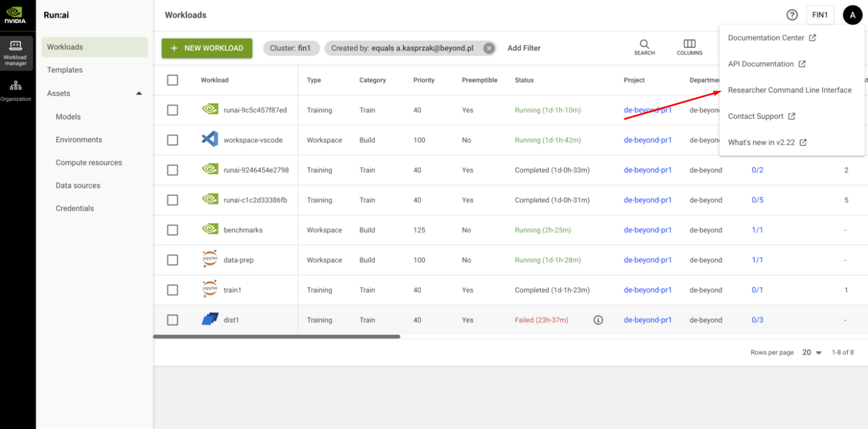Viewport: 868px width, 429px height.
Task: Open the 0/5 pods link for runai-c1c2d33386fb
Action: (757, 200)
